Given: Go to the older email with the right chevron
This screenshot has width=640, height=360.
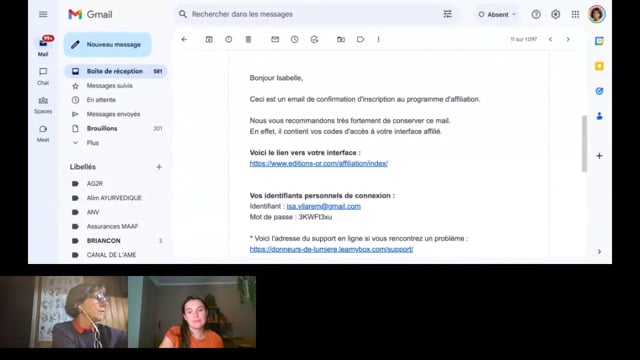Looking at the screenshot, I should [568, 40].
